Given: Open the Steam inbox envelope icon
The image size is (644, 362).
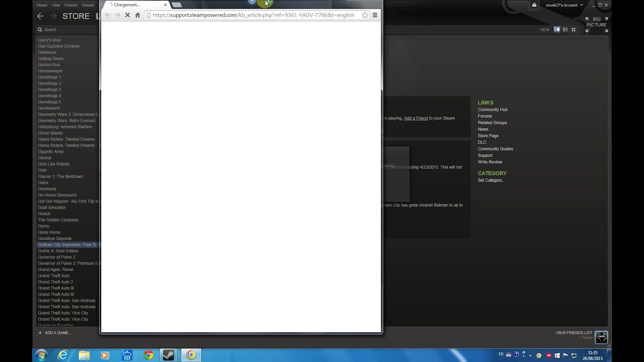Looking at the screenshot, I should 534,5.
